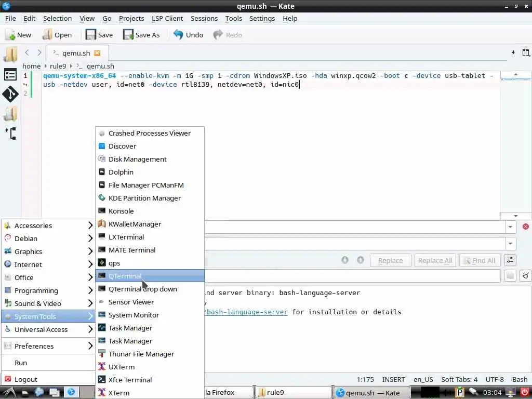Launch Discover from System Tools
The height and width of the screenshot is (399, 532).
pyautogui.click(x=150, y=146)
